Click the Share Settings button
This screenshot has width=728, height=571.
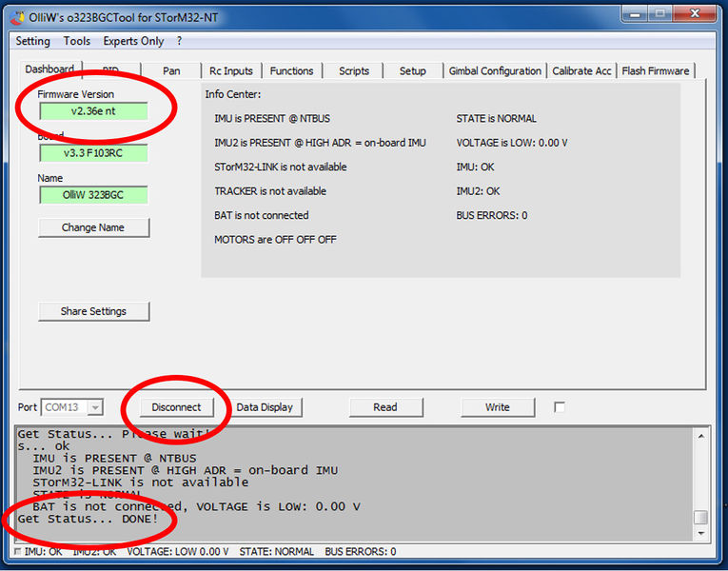[93, 311]
